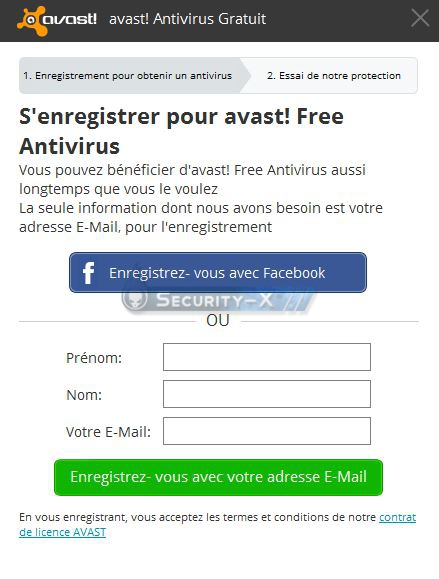Click green 'Enregistrez- vous avec votre adresse E-Mail'
The image size is (439, 579).
(x=218, y=477)
